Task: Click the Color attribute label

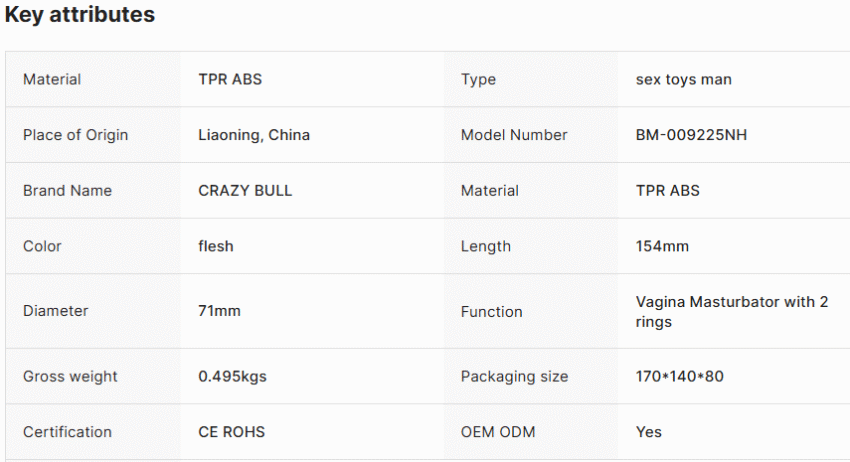Action: 42,246
